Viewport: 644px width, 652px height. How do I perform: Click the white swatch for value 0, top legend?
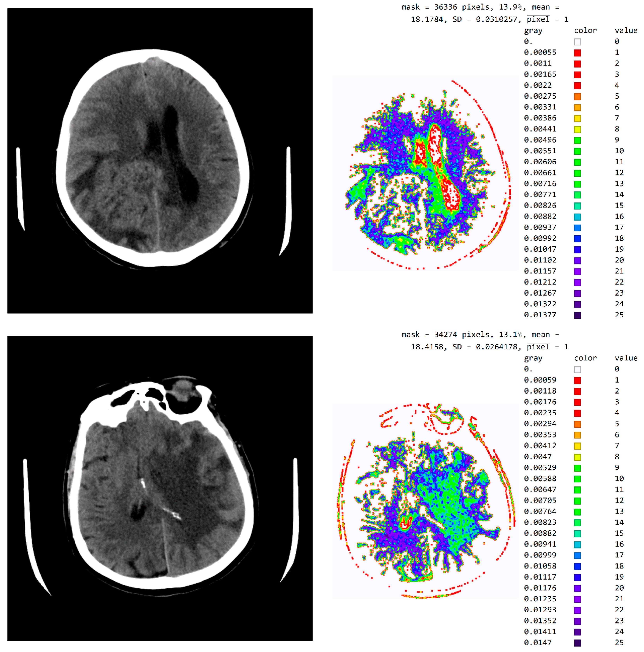[x=577, y=42]
